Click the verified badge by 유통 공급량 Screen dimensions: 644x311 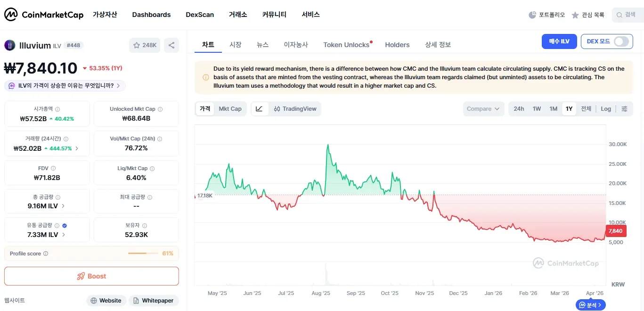pyautogui.click(x=65, y=226)
